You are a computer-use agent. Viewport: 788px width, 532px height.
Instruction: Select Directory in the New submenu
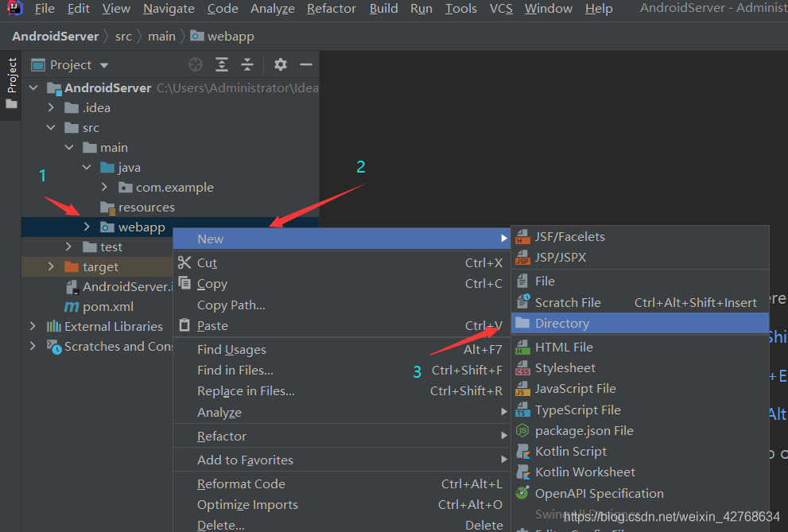click(561, 324)
